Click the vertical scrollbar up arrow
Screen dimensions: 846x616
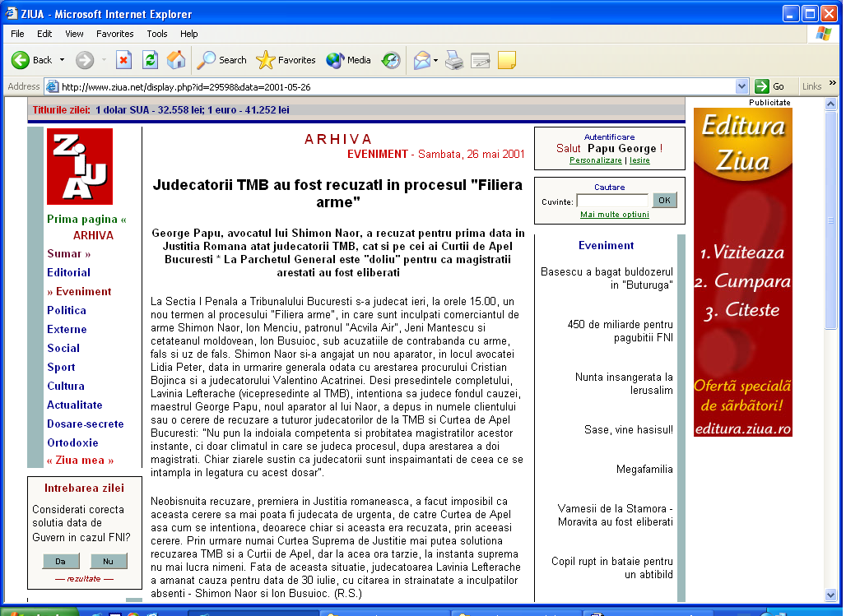(x=831, y=104)
